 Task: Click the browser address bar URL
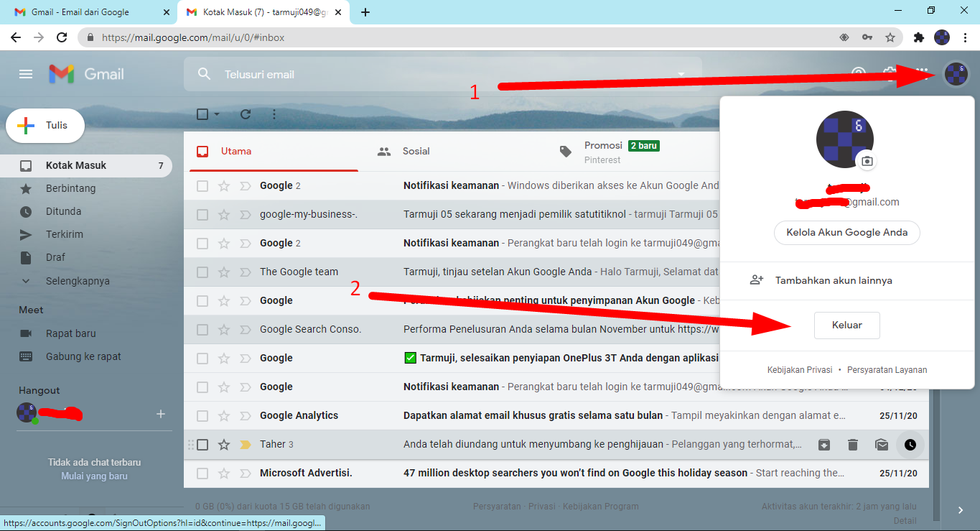(x=193, y=37)
